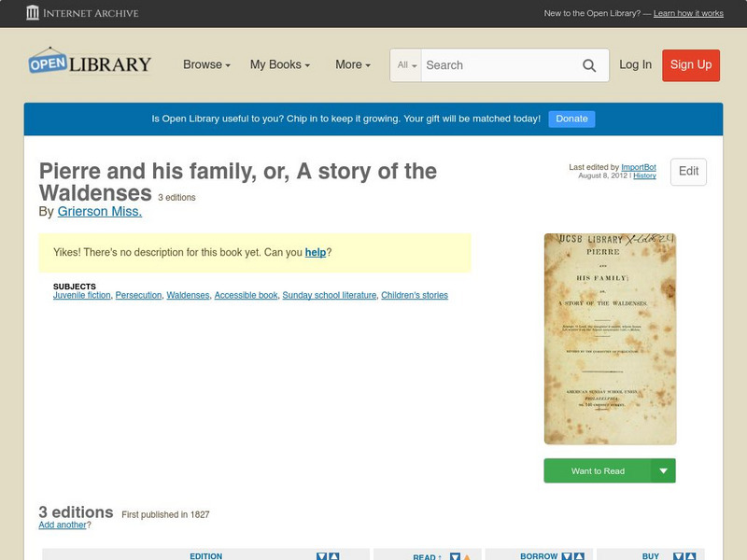Click the Grierson Miss. author link
Viewport: 747px width, 560px height.
99,212
